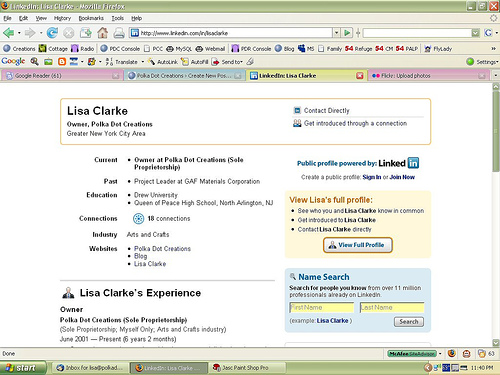
Task: Switch to the Flickr: Upload photos tab
Action: click(x=428, y=76)
